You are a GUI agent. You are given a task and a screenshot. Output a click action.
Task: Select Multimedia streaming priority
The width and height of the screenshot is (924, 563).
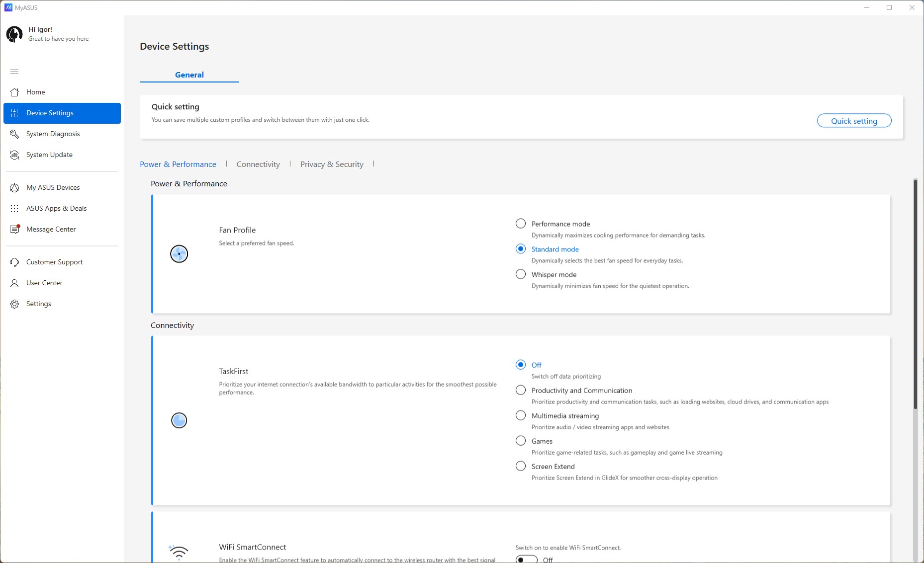point(521,415)
